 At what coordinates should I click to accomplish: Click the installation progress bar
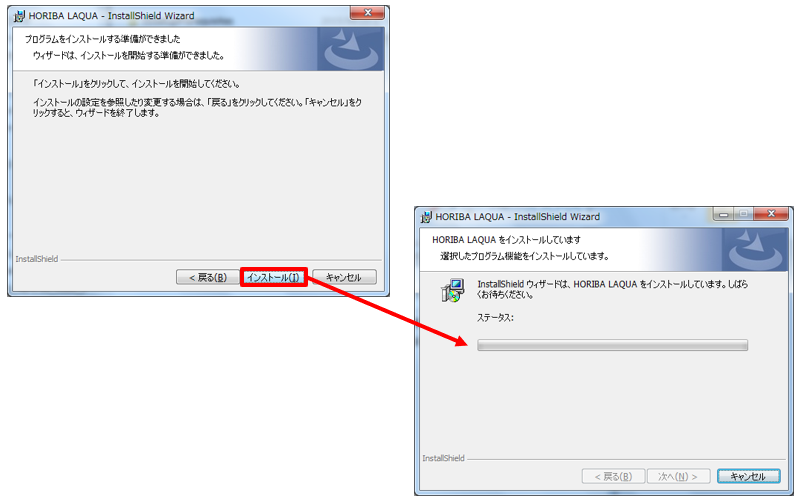click(612, 345)
